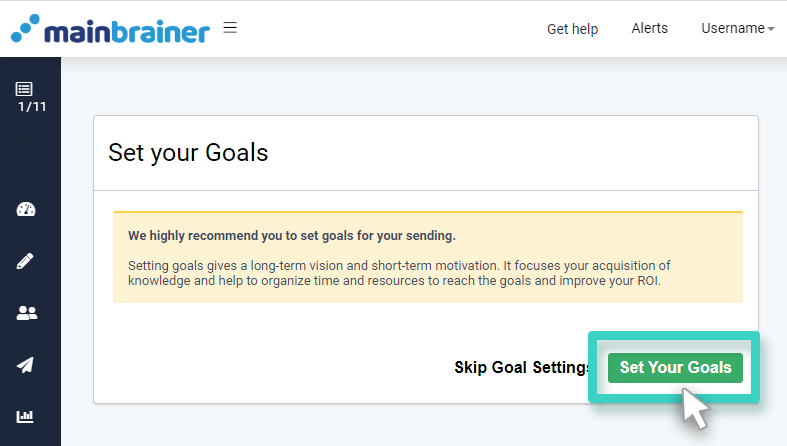The height and width of the screenshot is (446, 787).
Task: Click the mainbrainer dots logo icon
Action: pyautogui.click(x=26, y=30)
